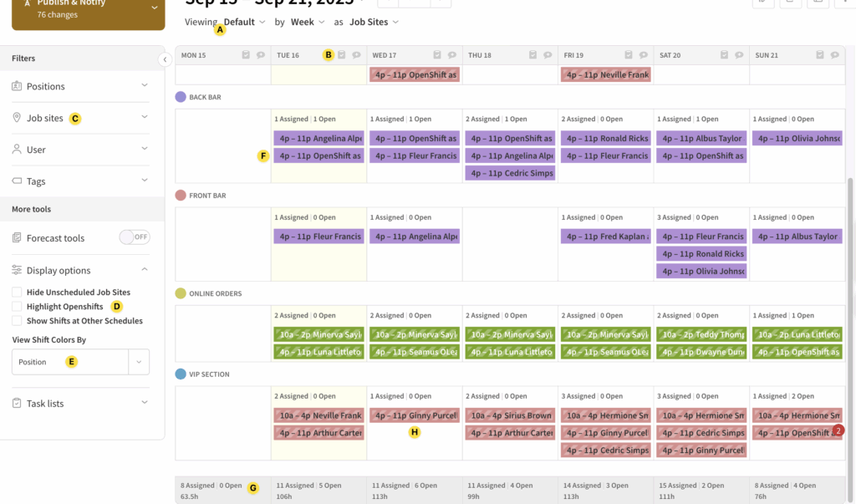The height and width of the screenshot is (504, 856).
Task: Expand the Task lists section
Action: 145,403
